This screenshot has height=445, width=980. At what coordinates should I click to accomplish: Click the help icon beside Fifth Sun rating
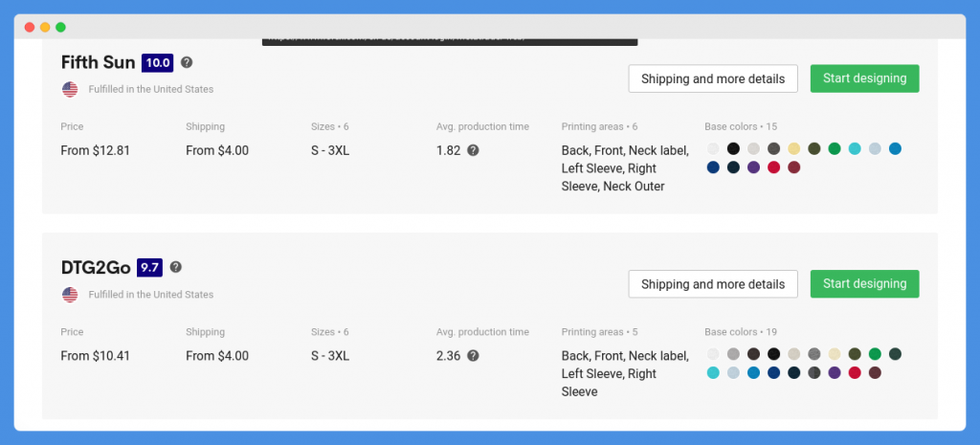click(187, 62)
